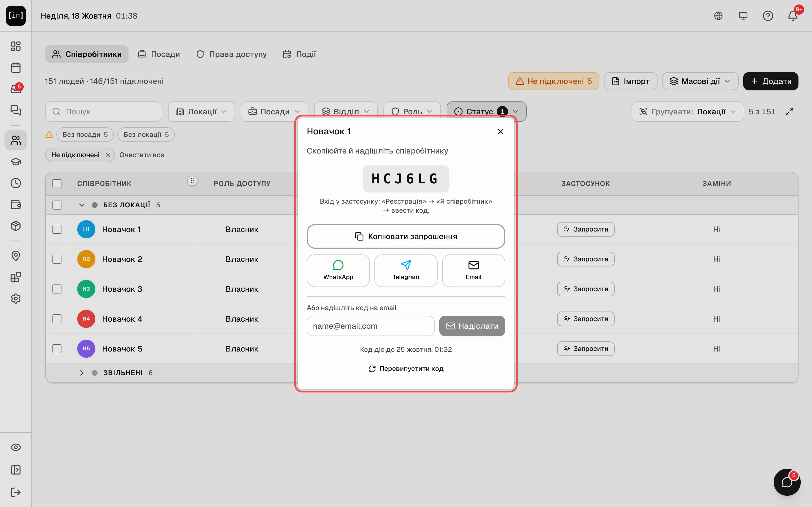Tick the checkbox for Новачок 2
This screenshot has height=507, width=812.
click(x=57, y=259)
